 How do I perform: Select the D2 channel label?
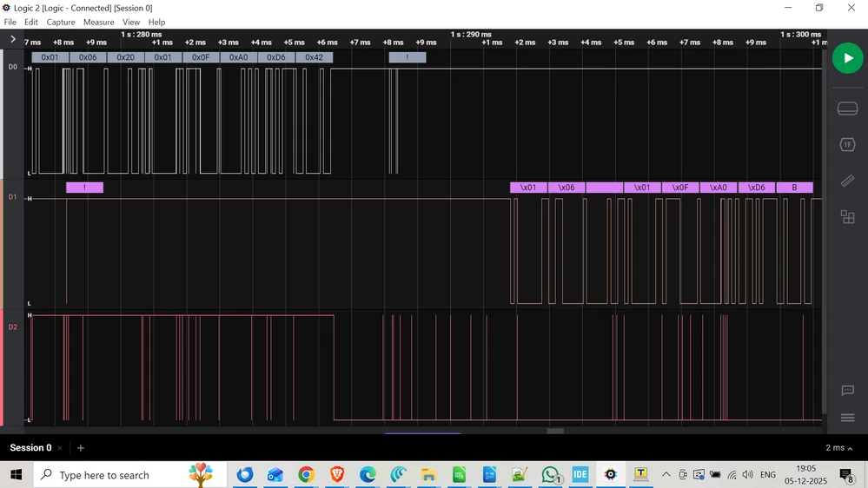coord(12,327)
